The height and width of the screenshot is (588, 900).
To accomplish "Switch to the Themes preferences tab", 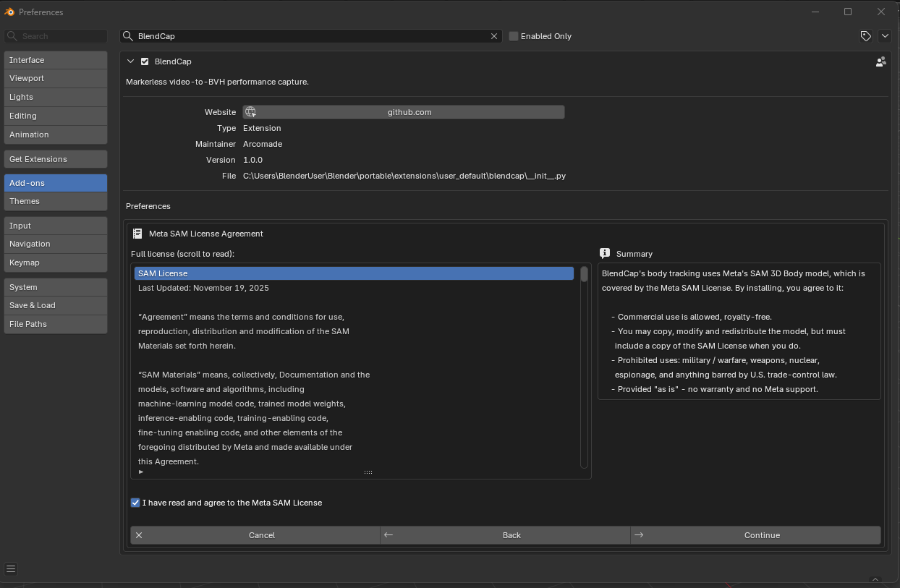I will (55, 201).
